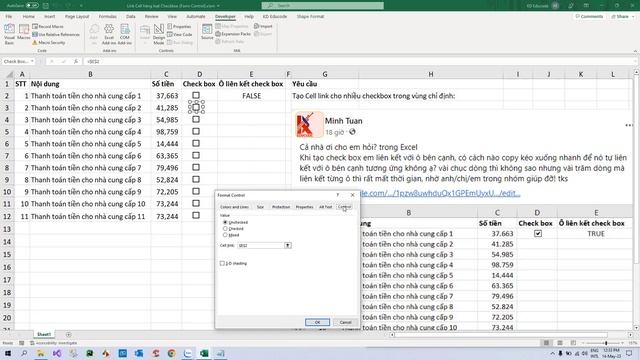Viewport: 640px width, 360px height.
Task: Cancel the Format Control dialog
Action: coord(345,322)
